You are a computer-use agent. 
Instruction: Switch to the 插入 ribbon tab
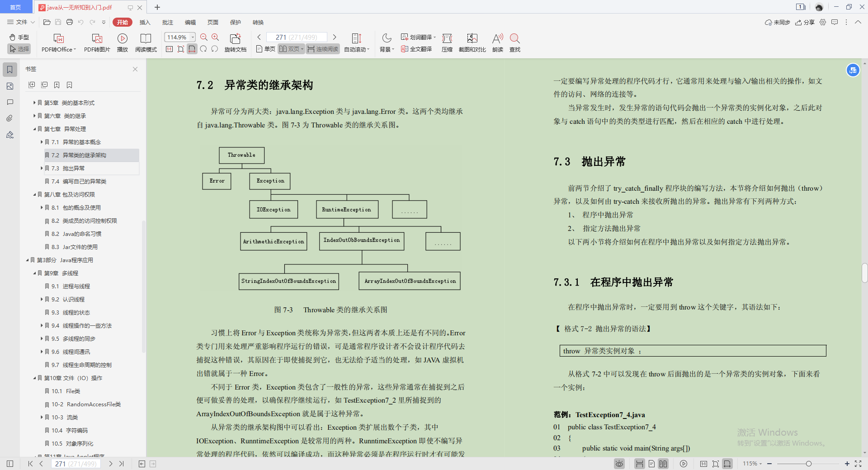[145, 22]
